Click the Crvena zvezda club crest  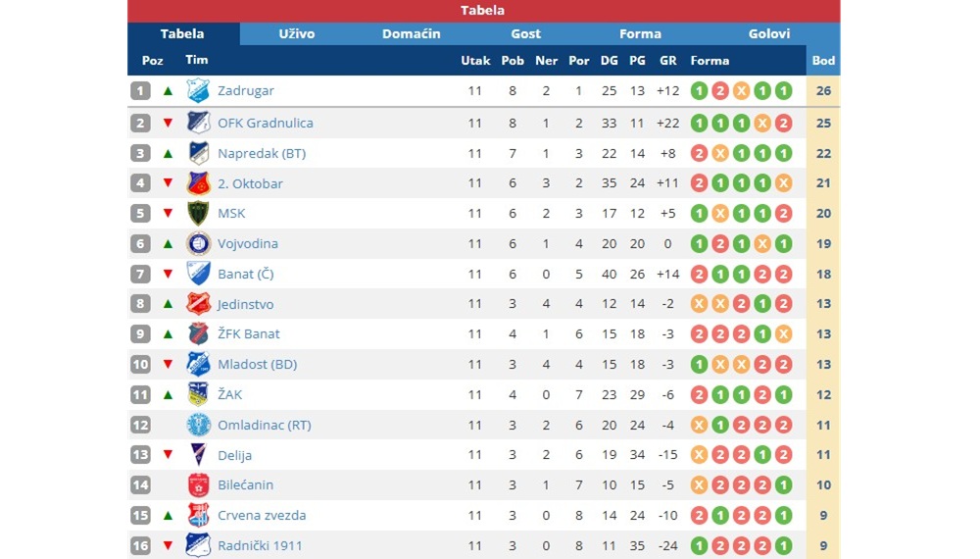[198, 515]
